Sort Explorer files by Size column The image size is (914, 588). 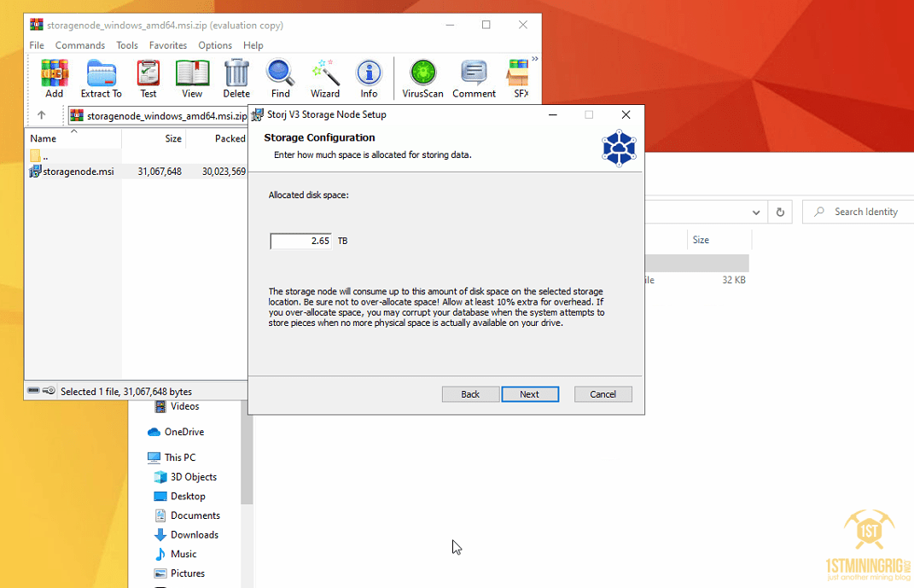tap(701, 240)
